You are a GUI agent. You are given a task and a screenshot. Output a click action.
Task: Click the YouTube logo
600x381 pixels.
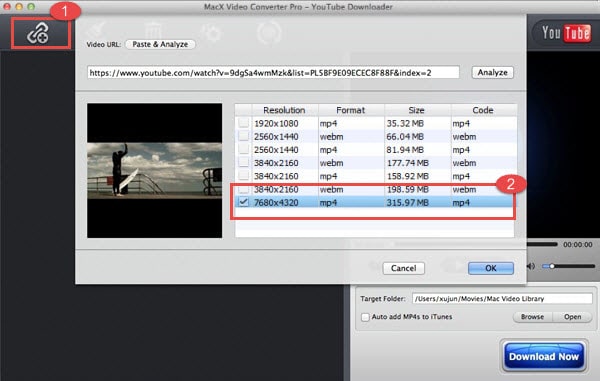pyautogui.click(x=566, y=33)
